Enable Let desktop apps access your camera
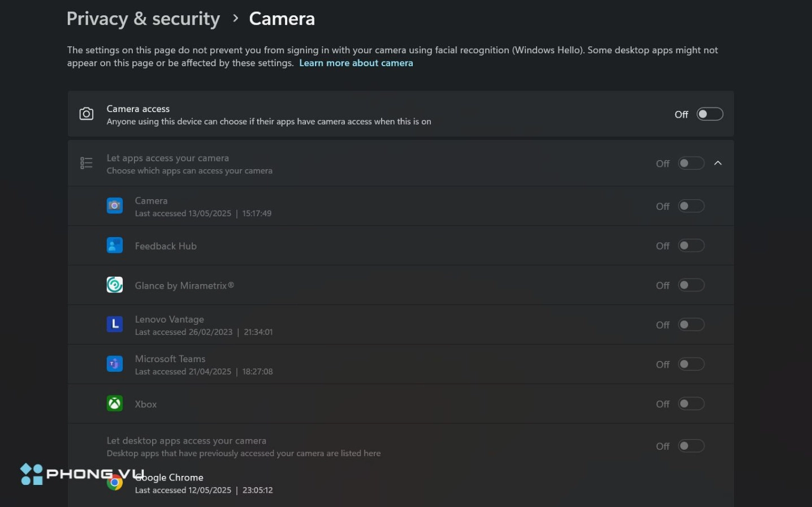The image size is (812, 507). (691, 446)
